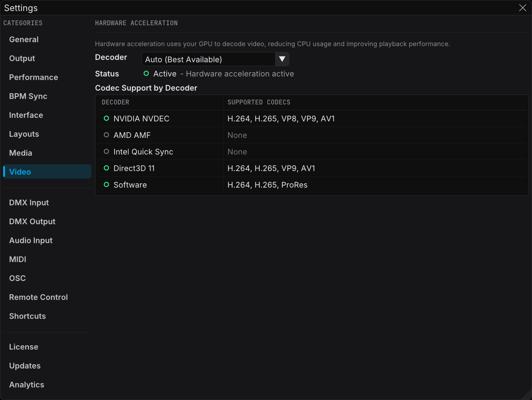Click the green Active status indicator
Image resolution: width=532 pixels, height=400 pixels.
point(146,73)
